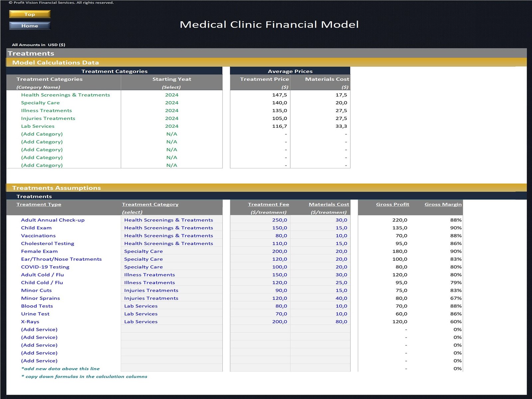This screenshot has width=532, height=399.
Task: Click first (Add Service) placeholder row
Action: pos(39,330)
